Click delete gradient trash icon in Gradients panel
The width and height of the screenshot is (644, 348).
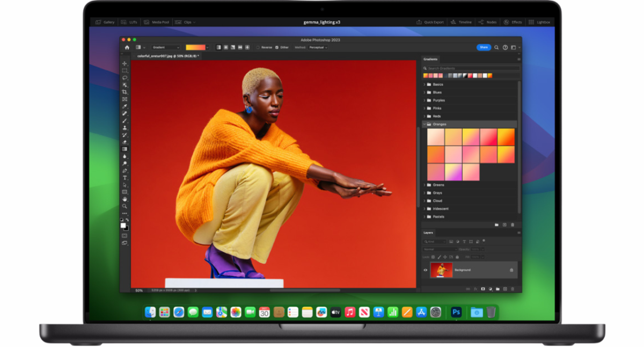click(x=513, y=224)
